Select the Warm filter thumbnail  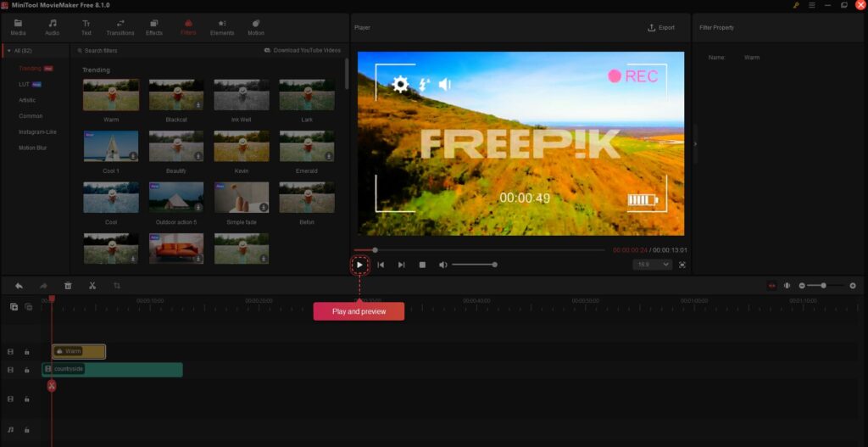[111, 95]
